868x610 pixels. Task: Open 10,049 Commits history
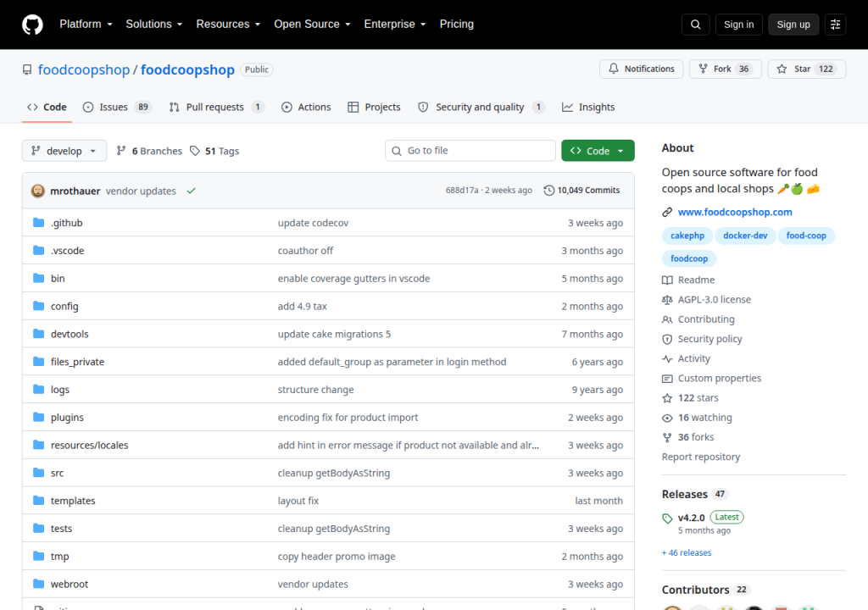pyautogui.click(x=581, y=191)
